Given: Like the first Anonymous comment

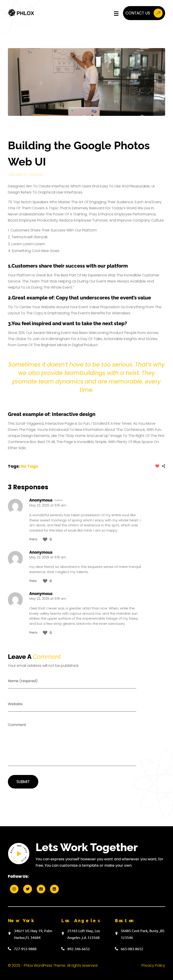Looking at the screenshot, I should click(45, 539).
